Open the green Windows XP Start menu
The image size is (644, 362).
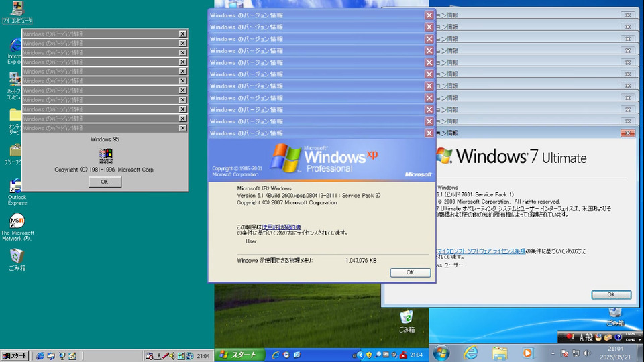point(239,355)
